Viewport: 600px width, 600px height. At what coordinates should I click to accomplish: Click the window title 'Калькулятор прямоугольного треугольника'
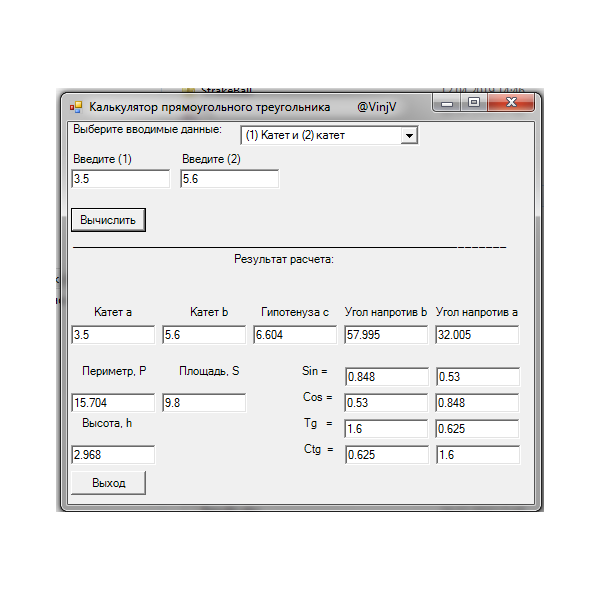pos(210,107)
